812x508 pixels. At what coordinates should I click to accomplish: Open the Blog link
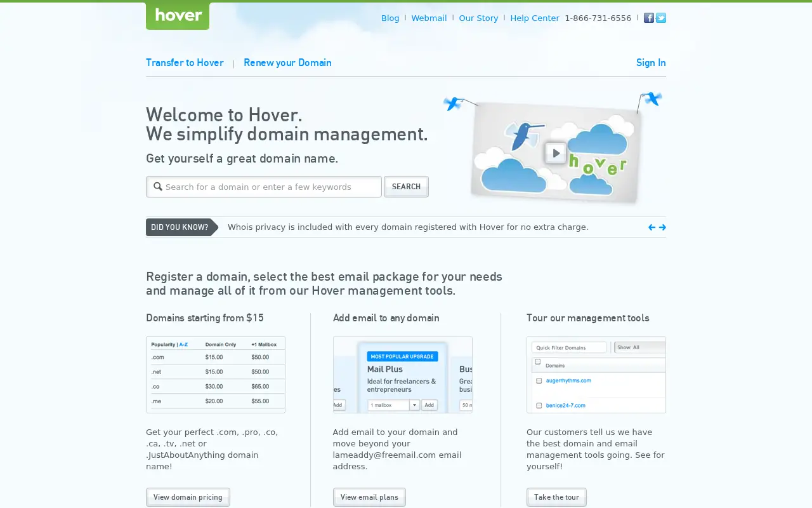(x=390, y=18)
